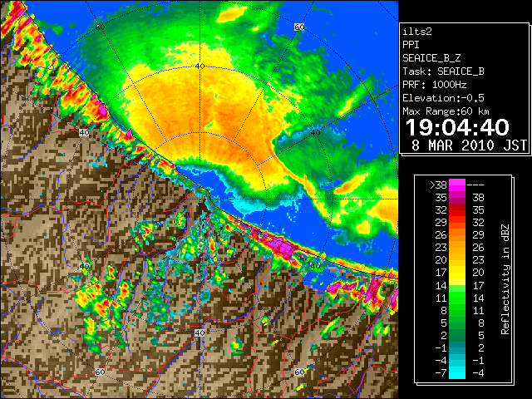Click the upper-left 60 range ring label
This screenshot has height=399, width=532.
pos(100,27)
